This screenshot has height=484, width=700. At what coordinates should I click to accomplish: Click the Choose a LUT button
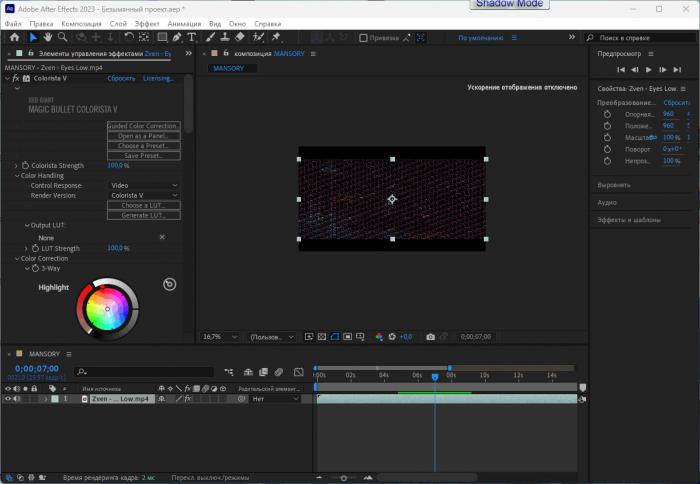pos(143,206)
